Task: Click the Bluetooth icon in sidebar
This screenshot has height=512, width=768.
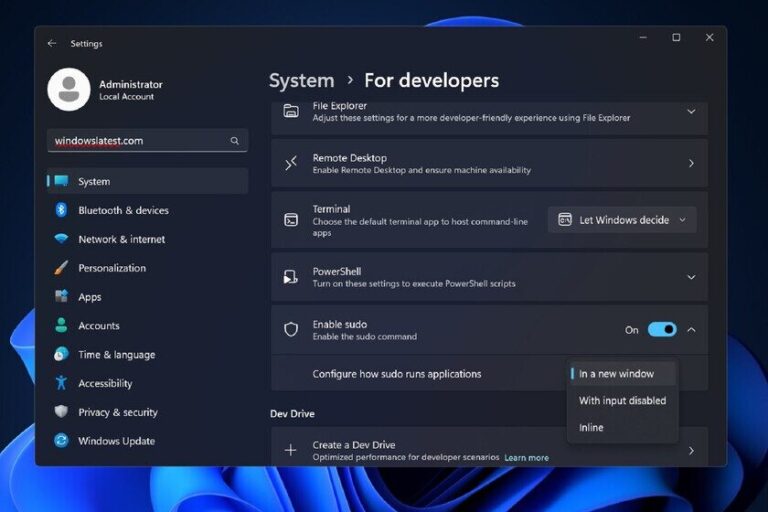Action: tap(61, 210)
